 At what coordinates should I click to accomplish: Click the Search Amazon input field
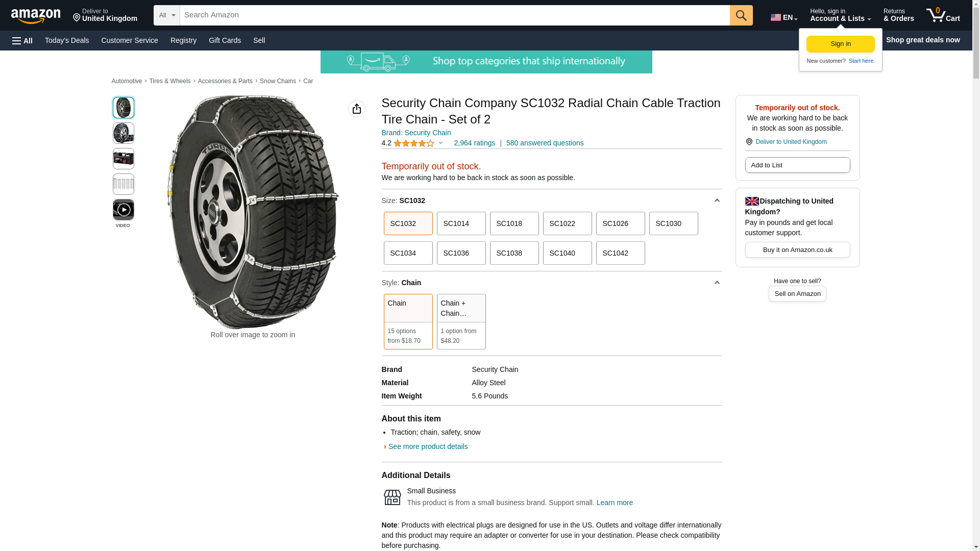(454, 15)
